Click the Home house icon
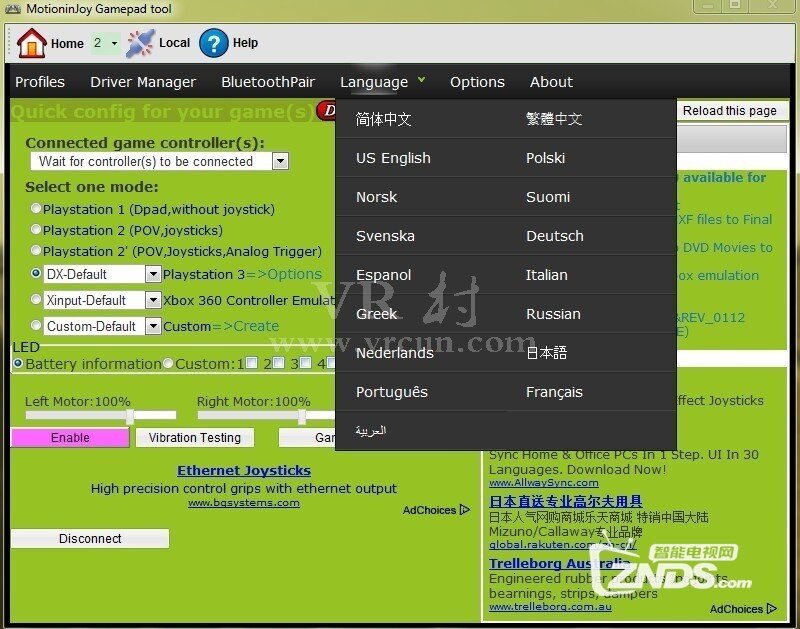 point(32,43)
